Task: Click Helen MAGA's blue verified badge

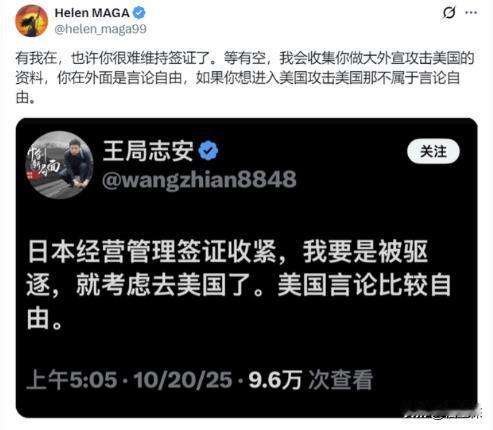Action: (x=139, y=13)
